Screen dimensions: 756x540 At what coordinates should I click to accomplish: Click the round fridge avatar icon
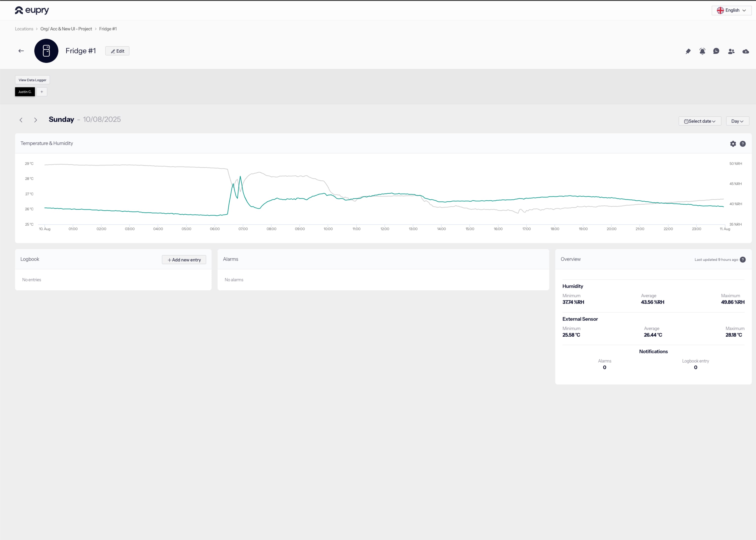click(46, 51)
